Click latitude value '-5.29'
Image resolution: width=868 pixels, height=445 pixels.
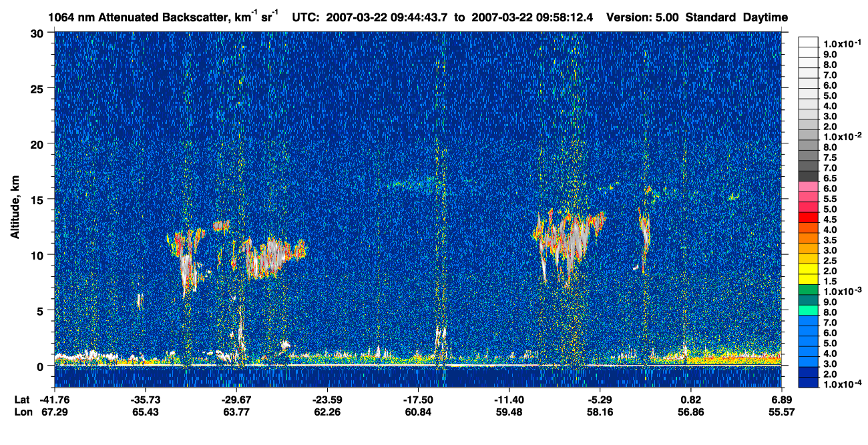tap(600, 400)
